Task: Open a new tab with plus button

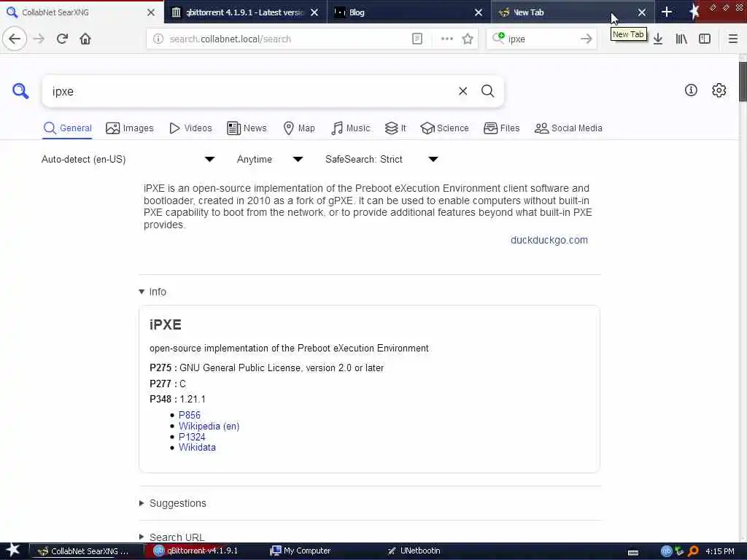Action: pyautogui.click(x=667, y=12)
